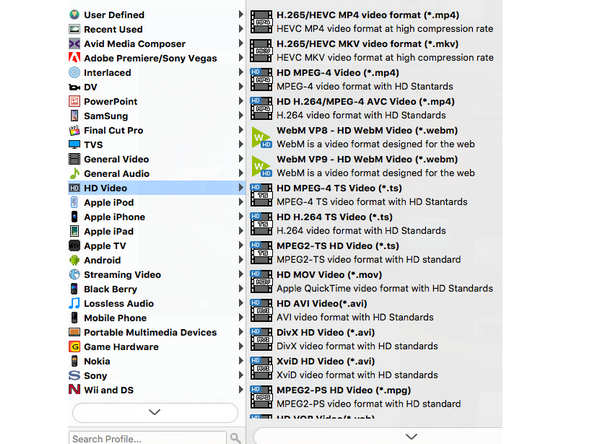Click the Lossless Audio note icon
This screenshot has width=600, height=444.
(x=74, y=303)
